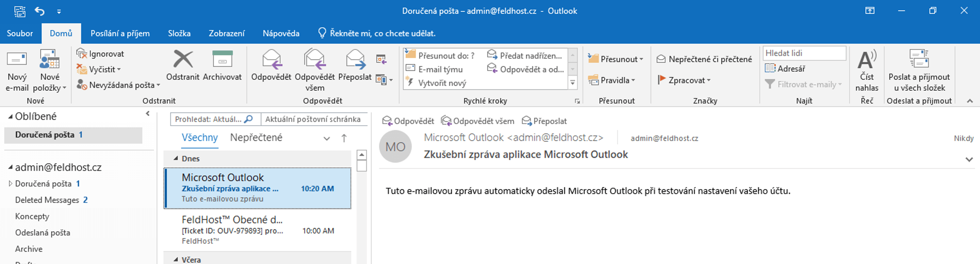Minimize the folder pane with arrow
Screen dimensions: 980x264
pyautogui.click(x=148, y=113)
